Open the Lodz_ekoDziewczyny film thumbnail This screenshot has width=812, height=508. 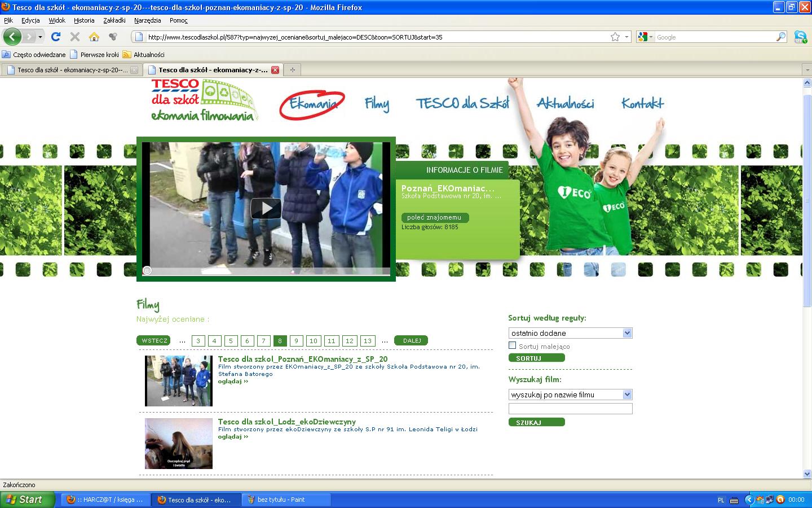[x=179, y=443]
